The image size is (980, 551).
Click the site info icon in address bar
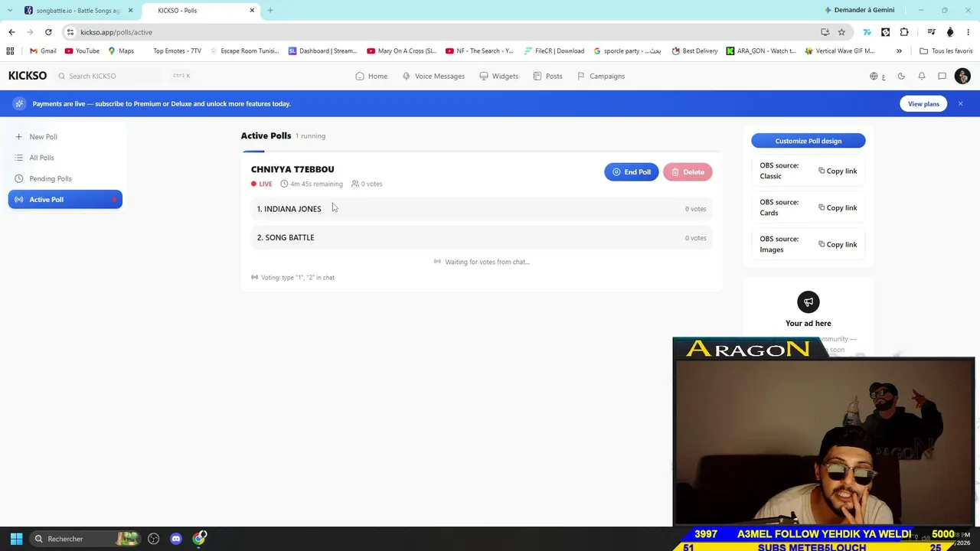pos(70,32)
